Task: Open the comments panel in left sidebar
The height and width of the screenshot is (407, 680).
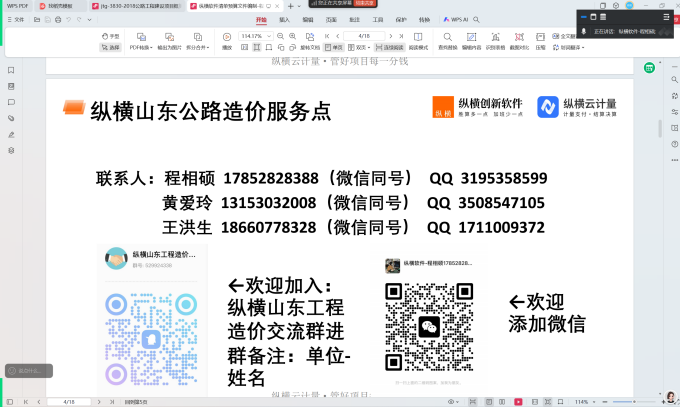Action: click(x=11, y=102)
